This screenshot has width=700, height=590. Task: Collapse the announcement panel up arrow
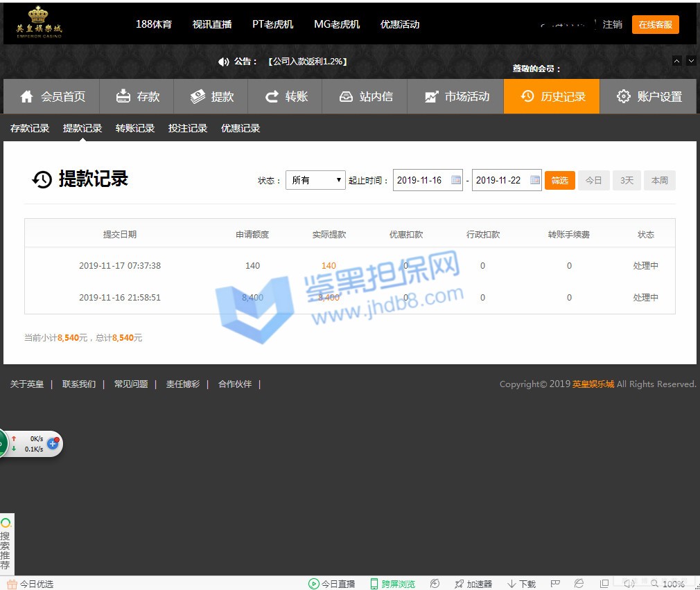(677, 61)
